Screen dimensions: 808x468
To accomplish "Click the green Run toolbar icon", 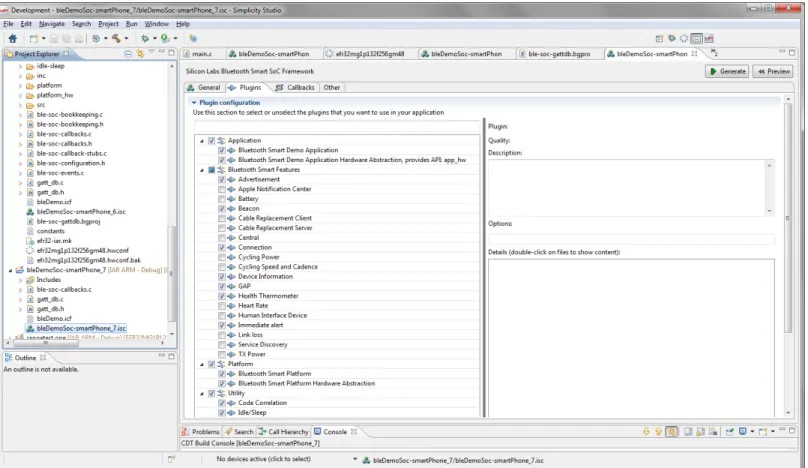I will pyautogui.click(x=165, y=38).
